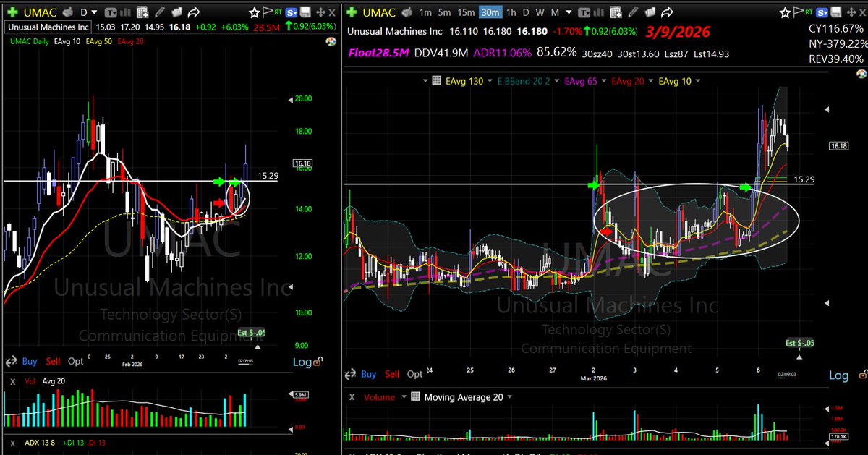Image resolution: width=868 pixels, height=455 pixels.
Task: Click the EAvg 50 label in the daily chart
Action: tap(98, 41)
